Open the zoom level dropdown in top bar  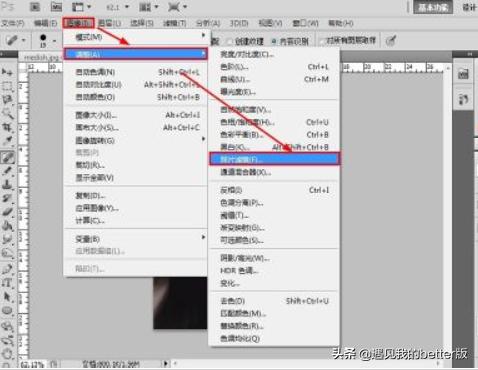[x=117, y=7]
